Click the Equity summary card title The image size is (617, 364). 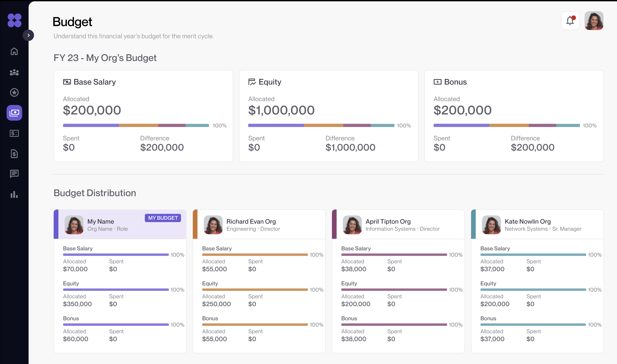[270, 82]
